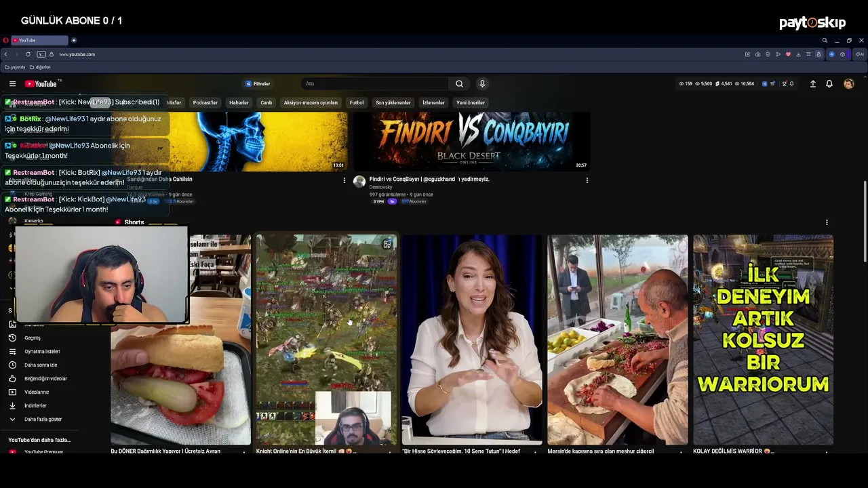868x488 pixels.
Task: Open the YouTube hamburger guide menu
Action: point(12,84)
